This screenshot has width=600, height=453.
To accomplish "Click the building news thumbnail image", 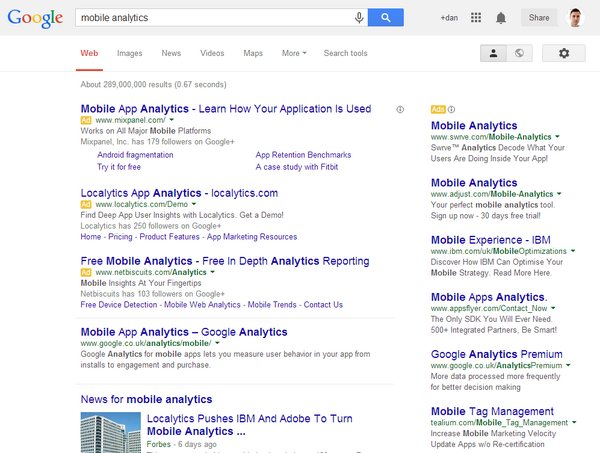I will pyautogui.click(x=111, y=432).
